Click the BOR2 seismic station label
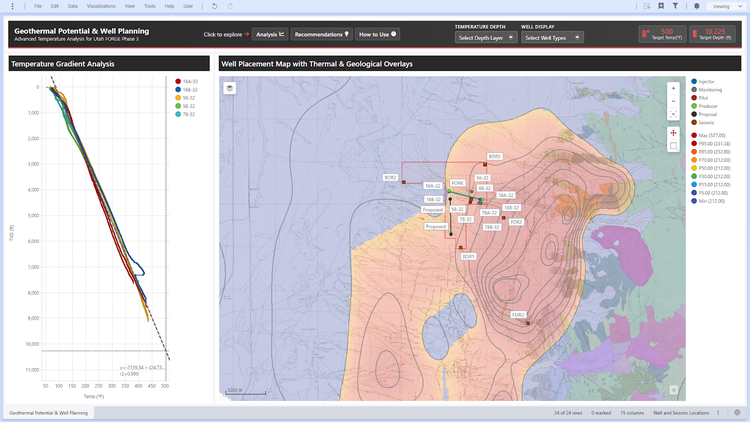 point(390,178)
